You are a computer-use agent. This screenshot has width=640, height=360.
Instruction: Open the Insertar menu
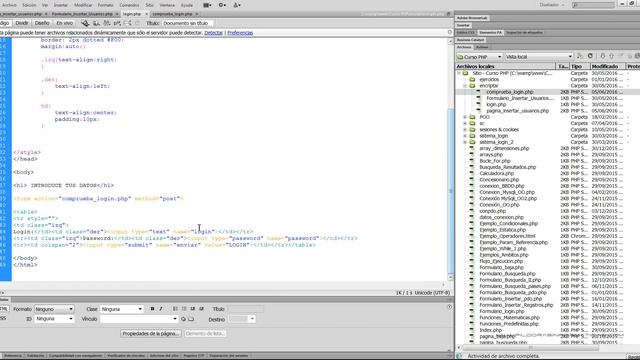[61, 5]
